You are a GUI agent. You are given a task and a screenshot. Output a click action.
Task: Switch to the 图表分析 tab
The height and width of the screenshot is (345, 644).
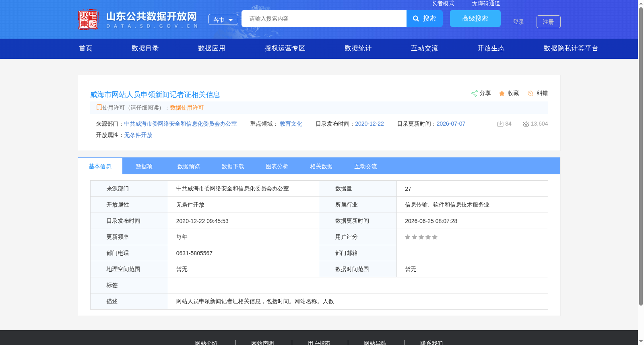277,166
